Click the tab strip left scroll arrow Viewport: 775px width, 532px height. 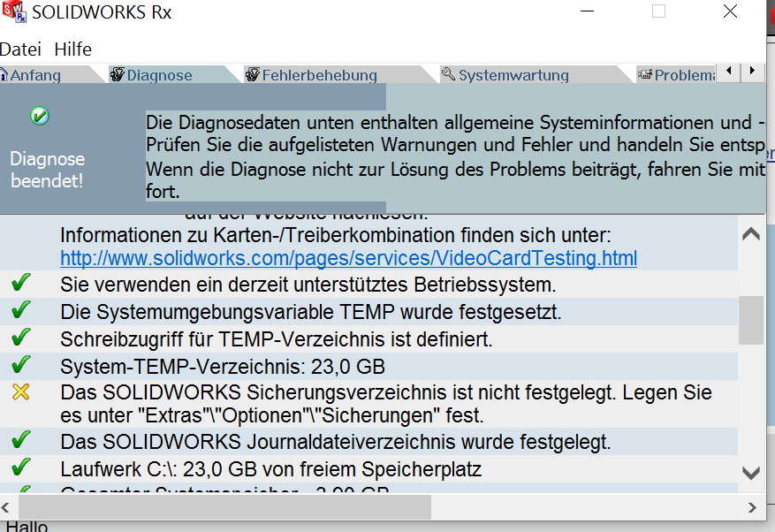pyautogui.click(x=728, y=71)
